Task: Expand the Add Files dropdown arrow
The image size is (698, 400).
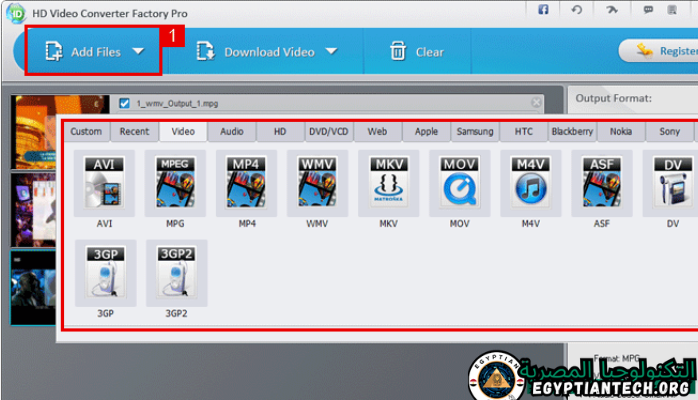Action: (x=139, y=51)
